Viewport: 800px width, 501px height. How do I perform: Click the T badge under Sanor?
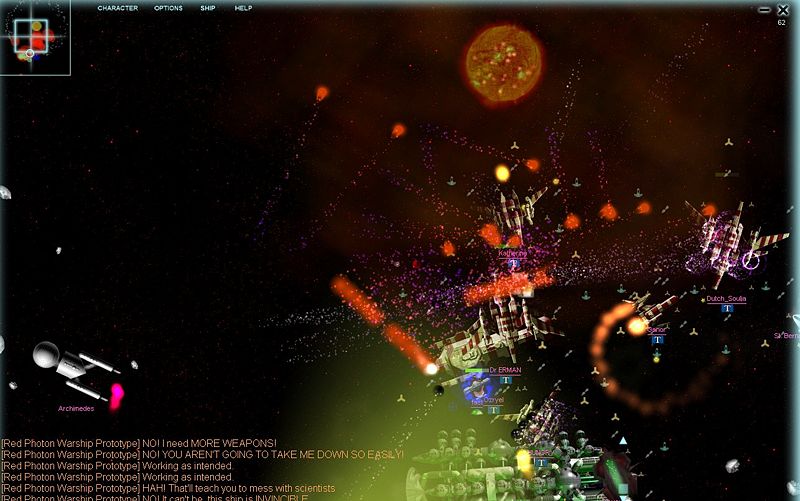pos(657,340)
